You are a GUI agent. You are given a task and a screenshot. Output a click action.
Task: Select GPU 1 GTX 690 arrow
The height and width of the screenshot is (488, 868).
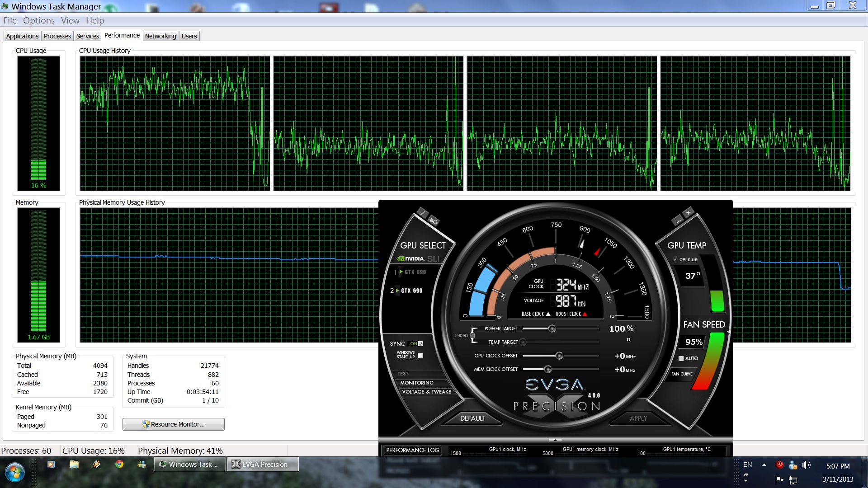pos(401,272)
